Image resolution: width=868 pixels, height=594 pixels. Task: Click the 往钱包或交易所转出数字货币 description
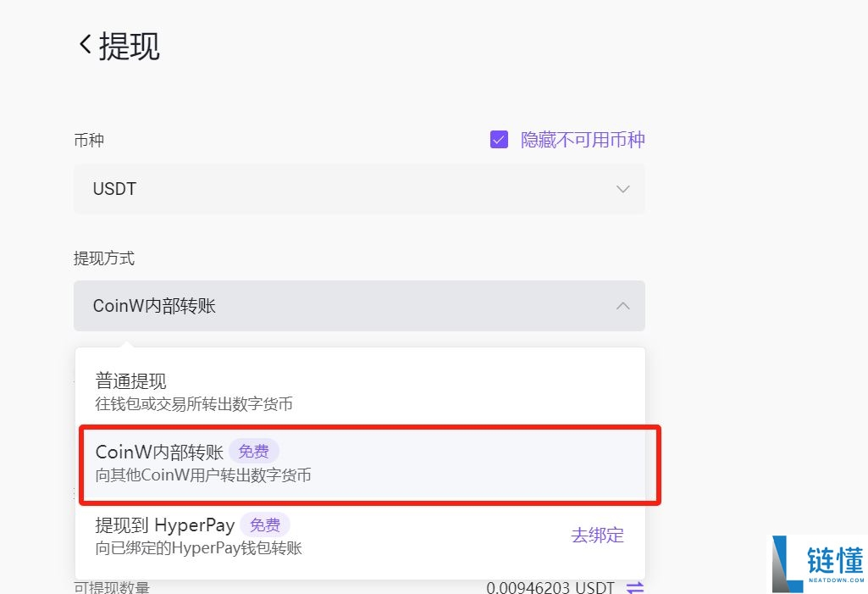194,404
